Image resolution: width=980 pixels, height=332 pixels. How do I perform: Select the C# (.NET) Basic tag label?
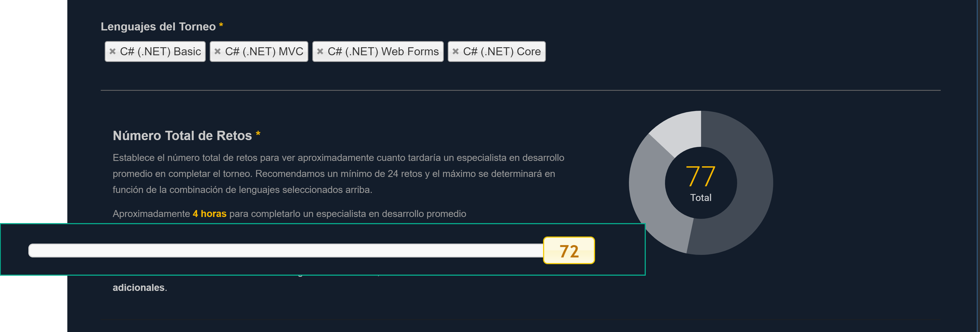click(x=160, y=51)
